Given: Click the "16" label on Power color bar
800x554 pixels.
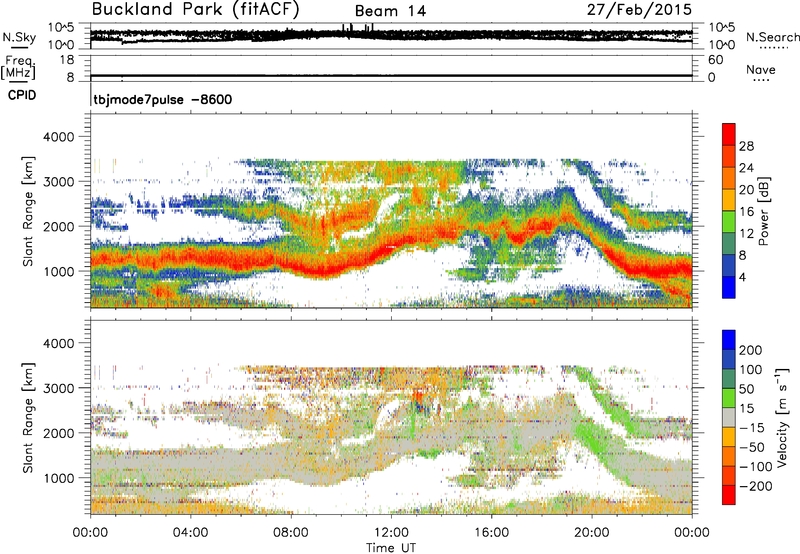Looking at the screenshot, I should (746, 212).
